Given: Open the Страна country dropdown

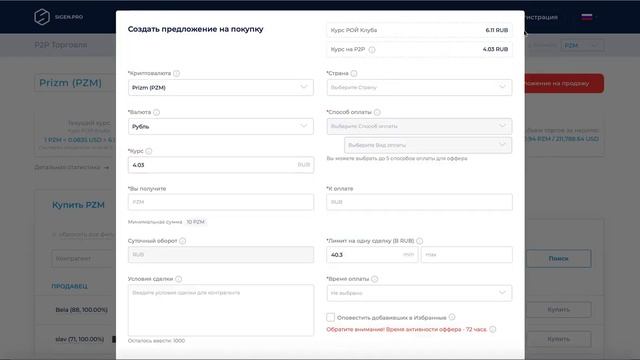Looking at the screenshot, I should 419,87.
